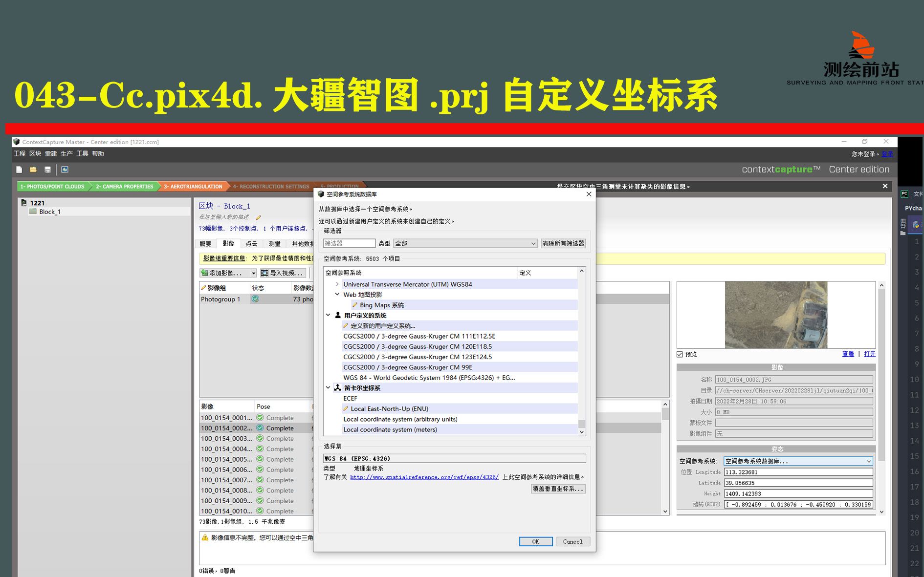Click the 添加影像 add photos icon
Image resolution: width=924 pixels, height=577 pixels.
pyautogui.click(x=204, y=273)
